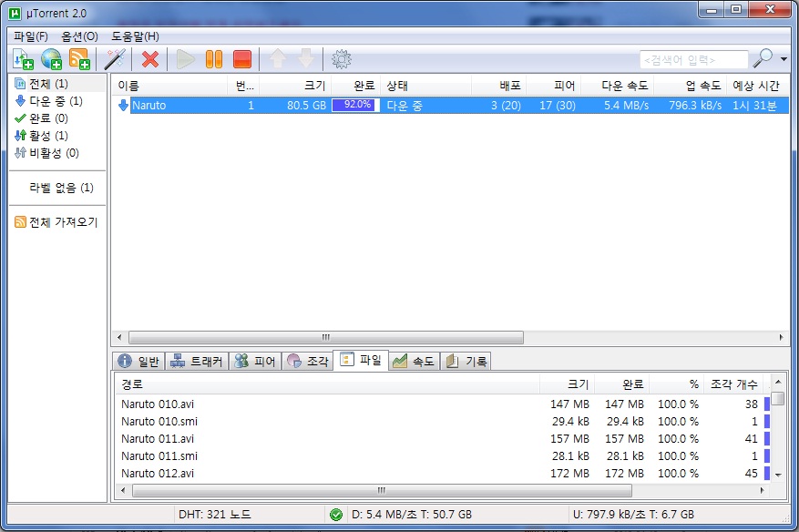Switch to the 트래커 tab
799x532 pixels.
(x=197, y=362)
